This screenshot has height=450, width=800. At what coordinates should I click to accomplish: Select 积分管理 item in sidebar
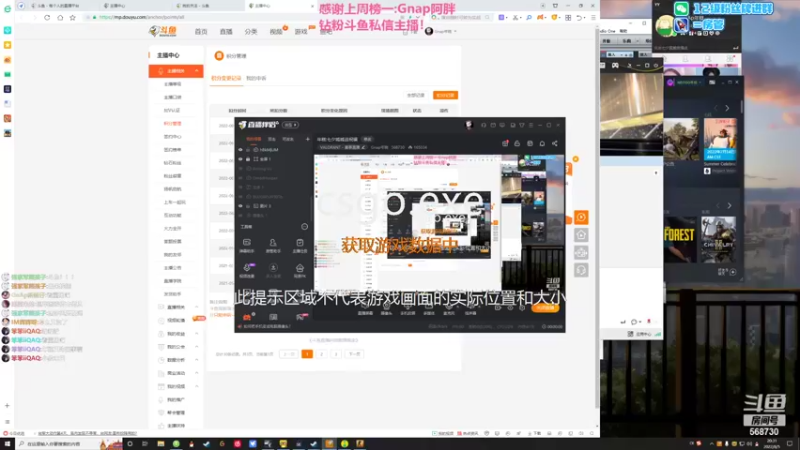[x=172, y=123]
